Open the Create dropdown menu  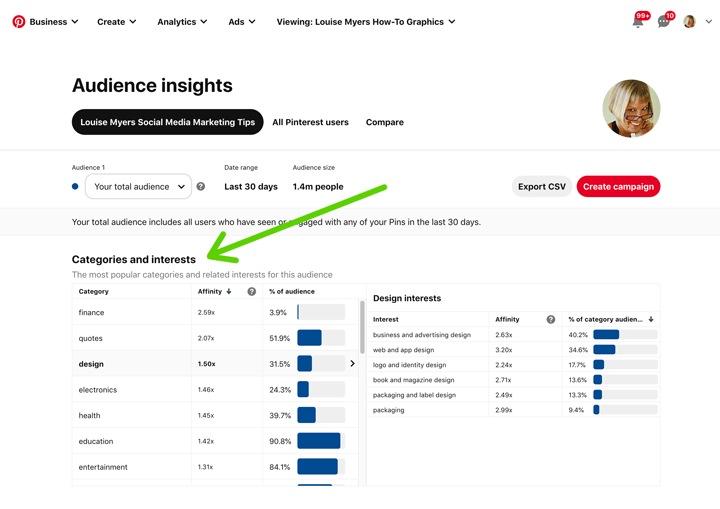point(117,22)
